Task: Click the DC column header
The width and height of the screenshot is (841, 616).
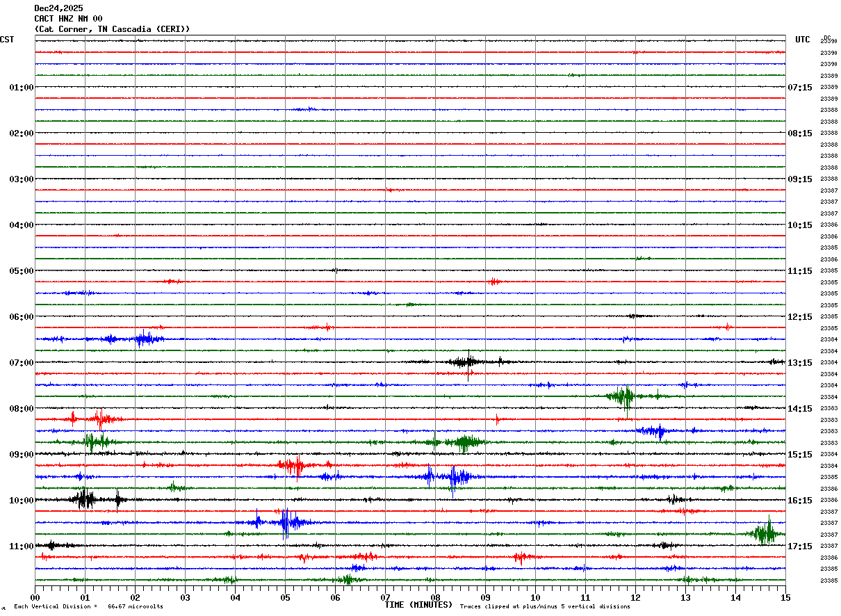Action: (827, 38)
